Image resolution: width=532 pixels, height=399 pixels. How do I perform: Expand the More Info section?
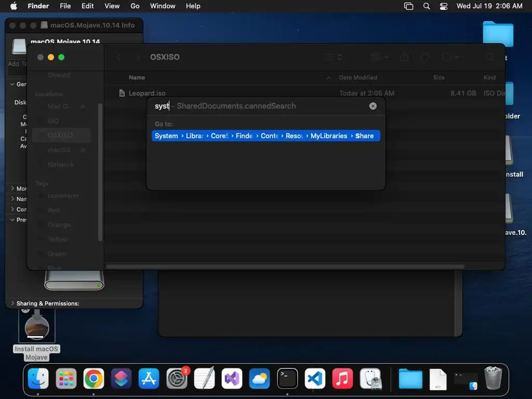click(x=12, y=188)
